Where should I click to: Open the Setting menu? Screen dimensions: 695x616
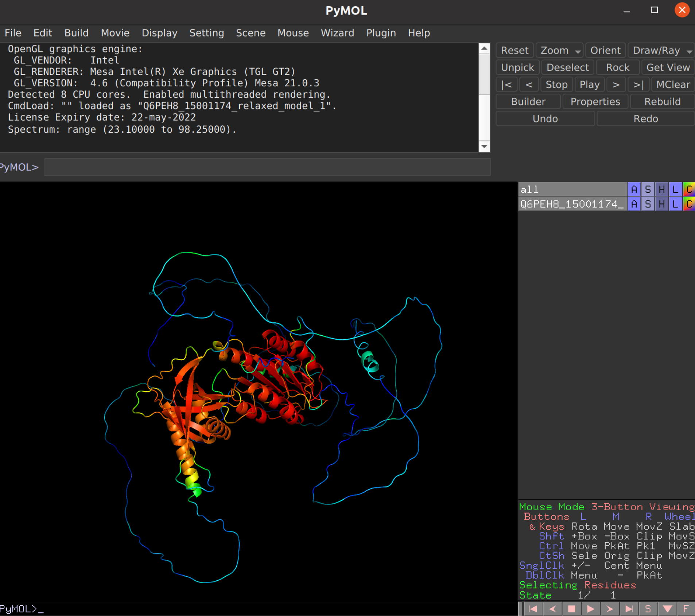click(x=206, y=33)
